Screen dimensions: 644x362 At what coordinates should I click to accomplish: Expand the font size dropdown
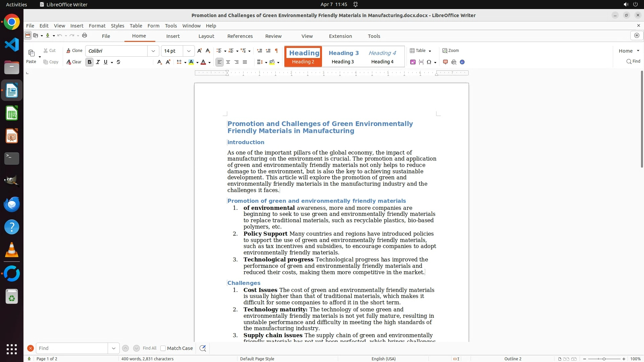click(x=189, y=51)
